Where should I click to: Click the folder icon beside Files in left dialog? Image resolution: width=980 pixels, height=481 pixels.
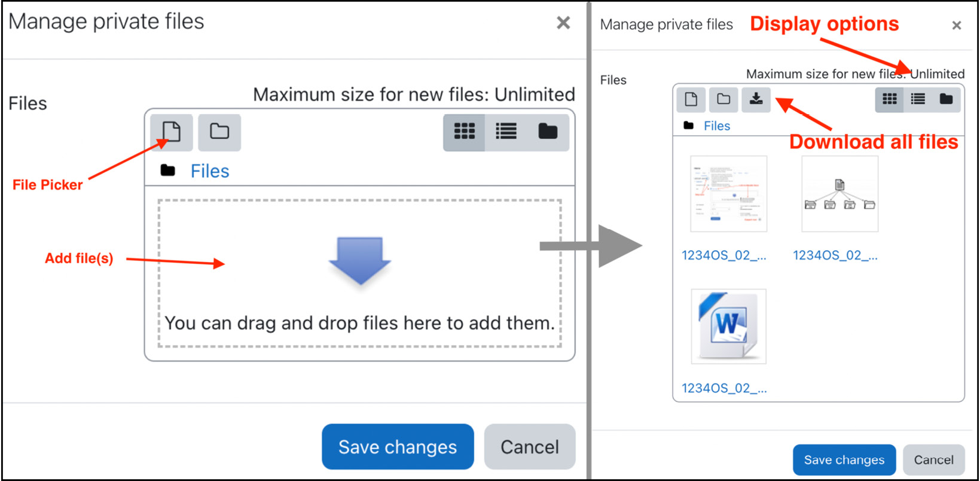click(x=168, y=171)
